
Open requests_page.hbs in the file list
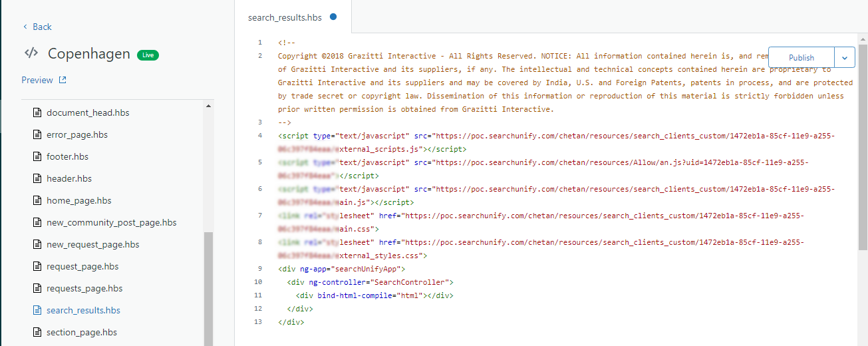pos(84,288)
